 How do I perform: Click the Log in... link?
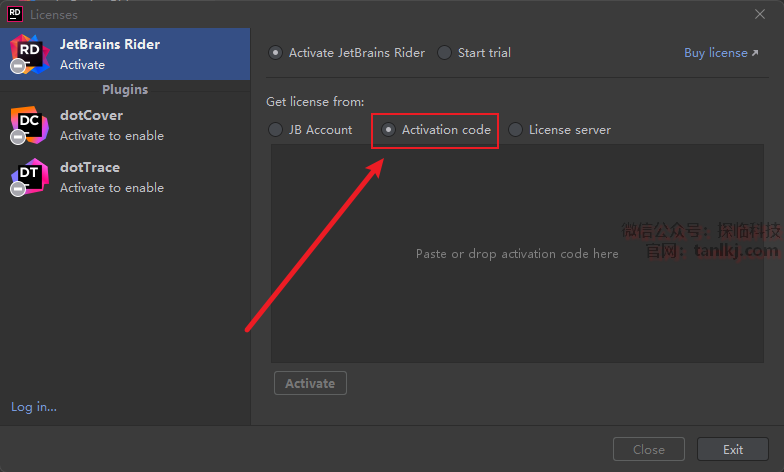(x=34, y=407)
